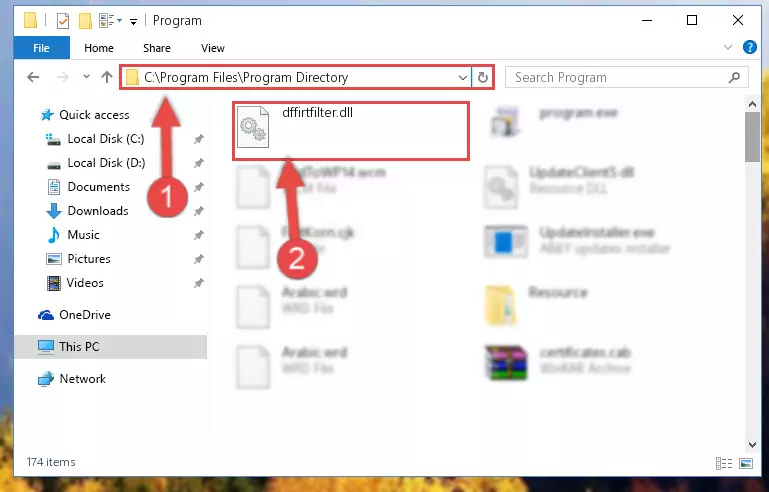Click the search magnifier icon

(734, 78)
